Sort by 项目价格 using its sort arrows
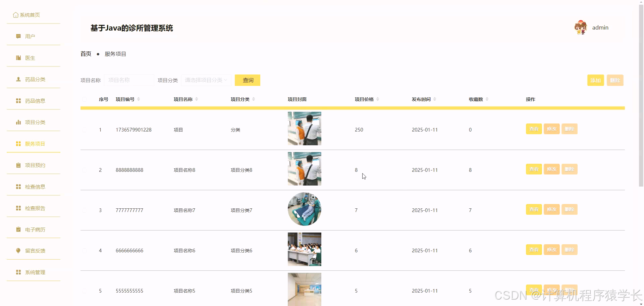 pos(377,99)
